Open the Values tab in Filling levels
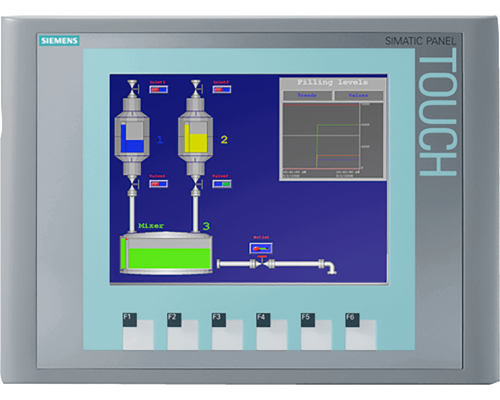Viewport: 500px width, 400px height. click(x=358, y=96)
